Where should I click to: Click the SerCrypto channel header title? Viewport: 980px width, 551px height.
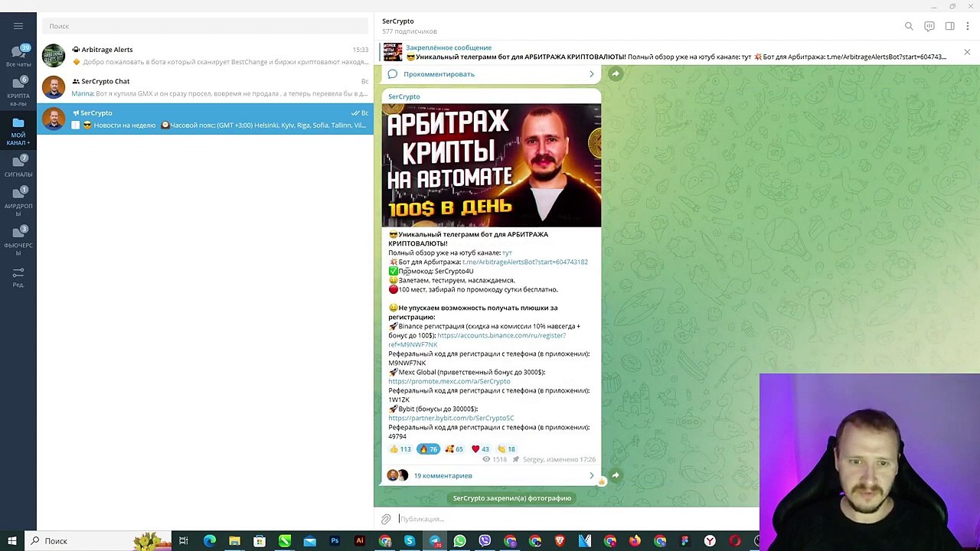click(398, 21)
